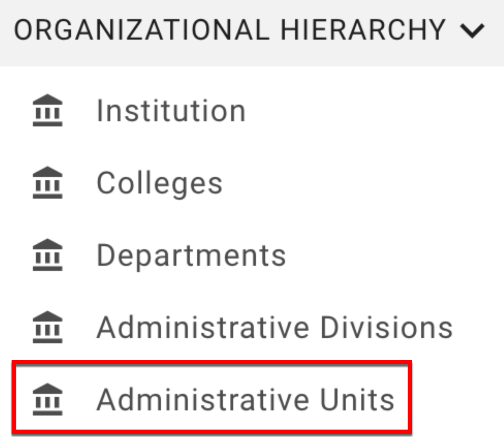The image size is (504, 437).
Task: Go to Administrative Divisions
Action: coord(274,328)
